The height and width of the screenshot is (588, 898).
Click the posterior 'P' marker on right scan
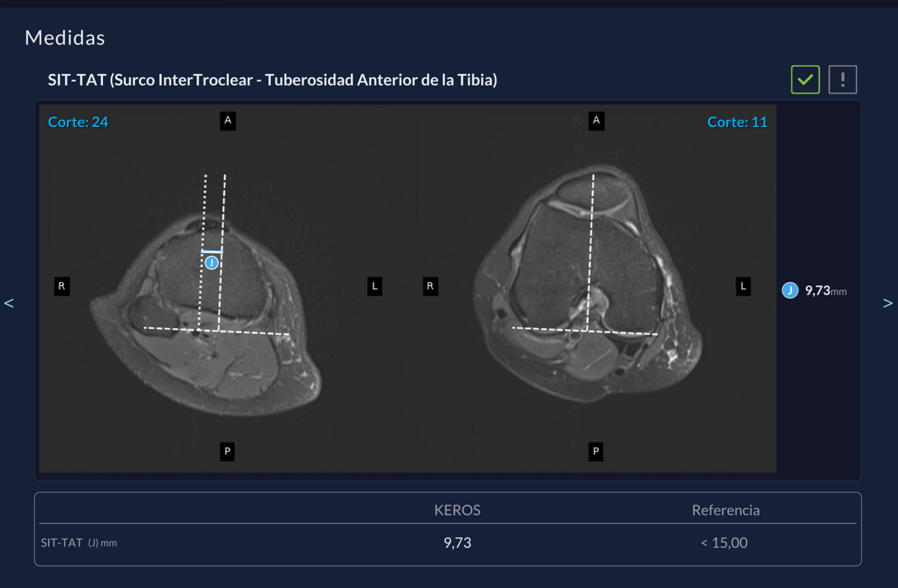pyautogui.click(x=596, y=451)
